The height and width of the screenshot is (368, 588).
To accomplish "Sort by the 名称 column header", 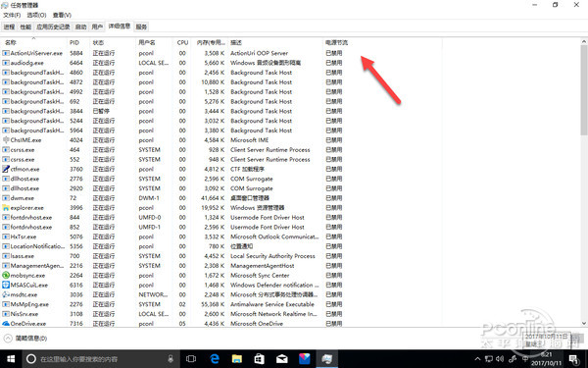I will (34, 42).
